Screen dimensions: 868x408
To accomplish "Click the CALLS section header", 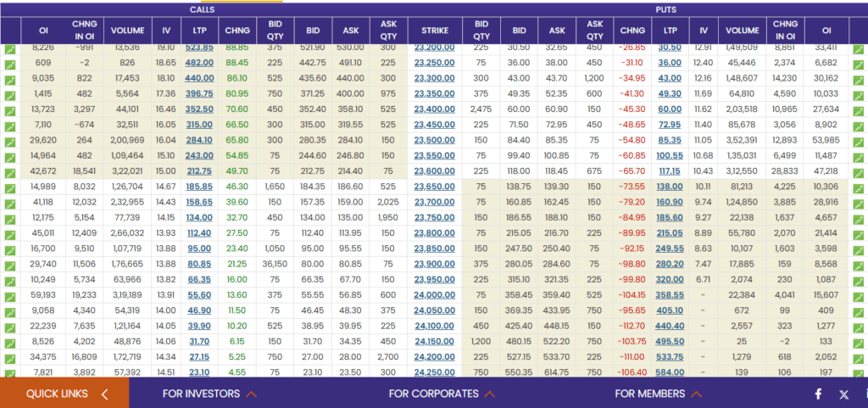I will click(x=202, y=10).
